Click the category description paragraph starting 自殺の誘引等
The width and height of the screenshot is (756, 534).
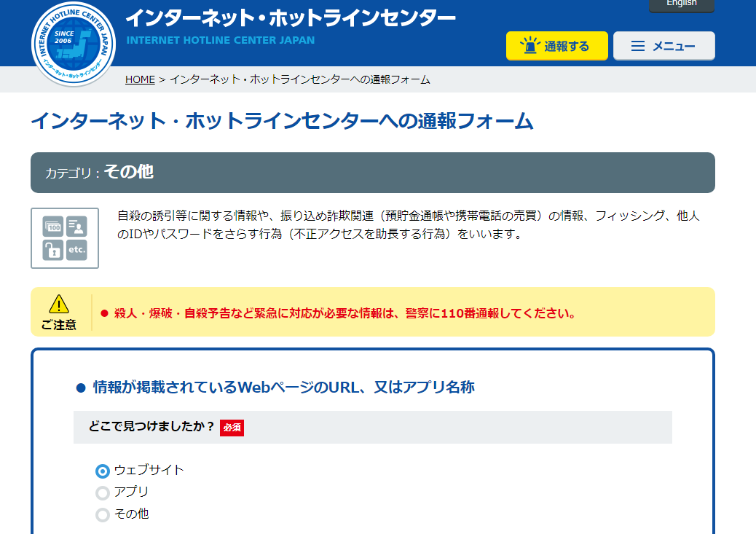pyautogui.click(x=409, y=225)
